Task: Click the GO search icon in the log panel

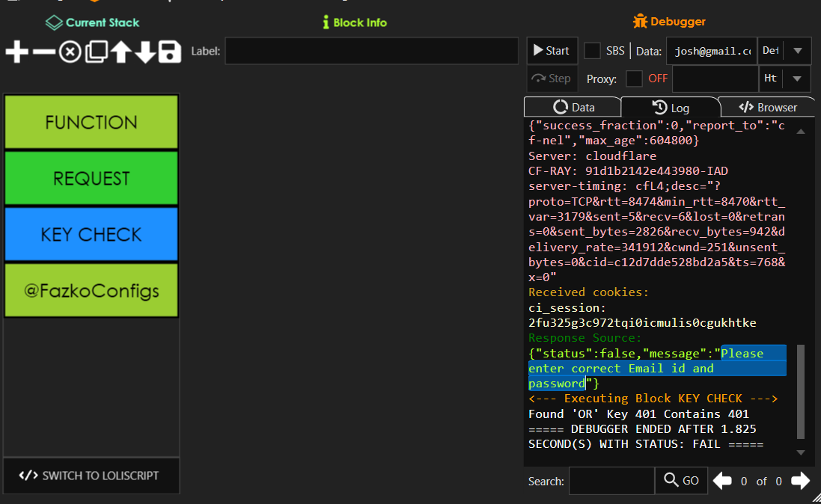Action: click(x=680, y=480)
